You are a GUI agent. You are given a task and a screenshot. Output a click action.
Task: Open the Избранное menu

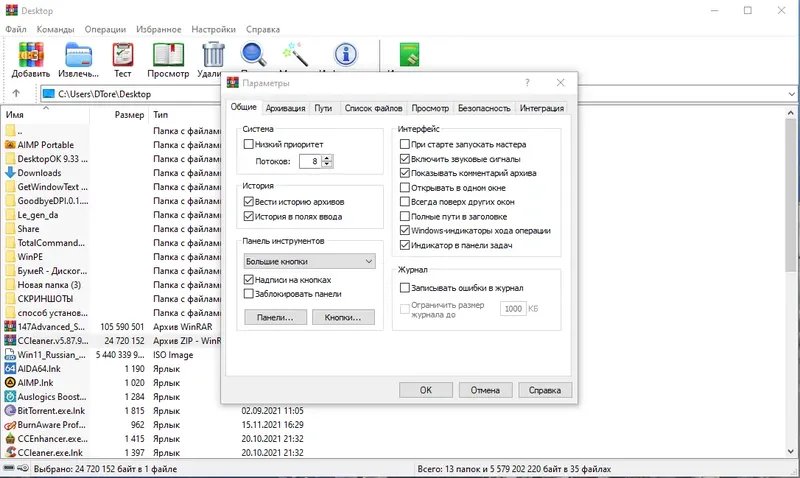pos(158,29)
